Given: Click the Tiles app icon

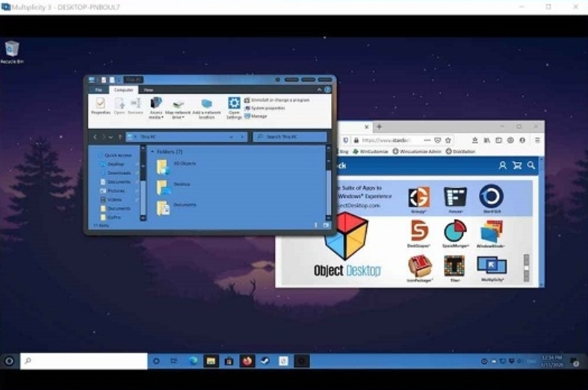Looking at the screenshot, I should [454, 265].
